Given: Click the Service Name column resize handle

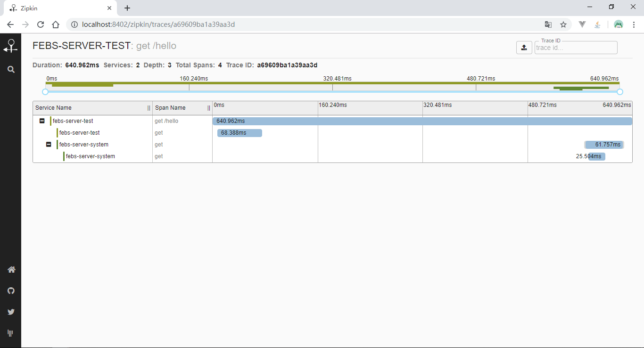Looking at the screenshot, I should click(149, 108).
